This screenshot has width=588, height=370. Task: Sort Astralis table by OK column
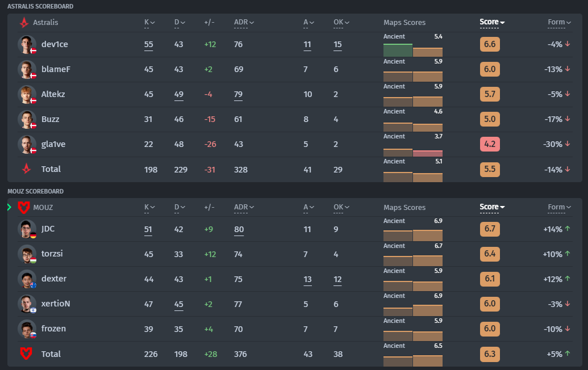point(341,23)
